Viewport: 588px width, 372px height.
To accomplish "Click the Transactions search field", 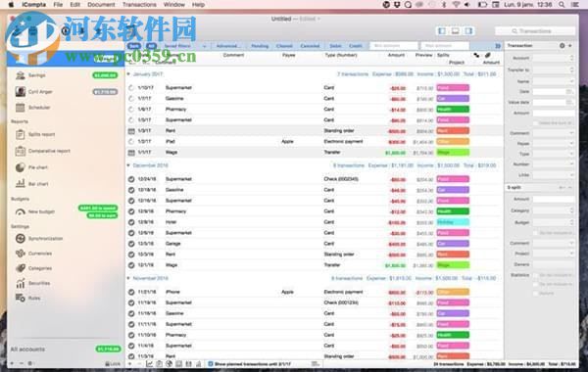I will click(x=535, y=31).
